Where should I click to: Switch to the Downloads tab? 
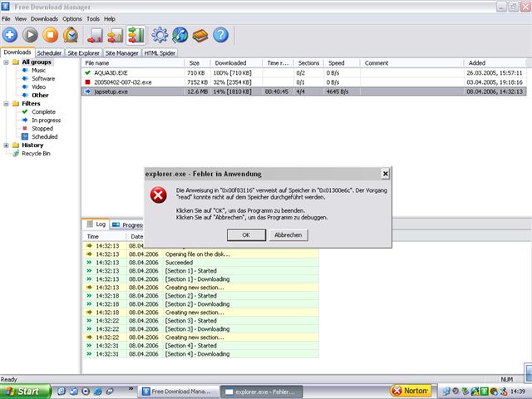[x=17, y=52]
